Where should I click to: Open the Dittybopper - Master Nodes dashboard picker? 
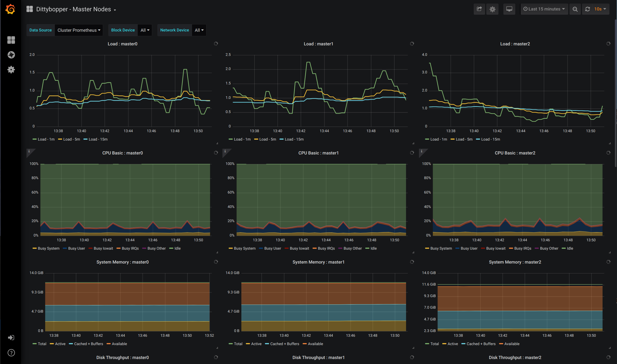76,9
